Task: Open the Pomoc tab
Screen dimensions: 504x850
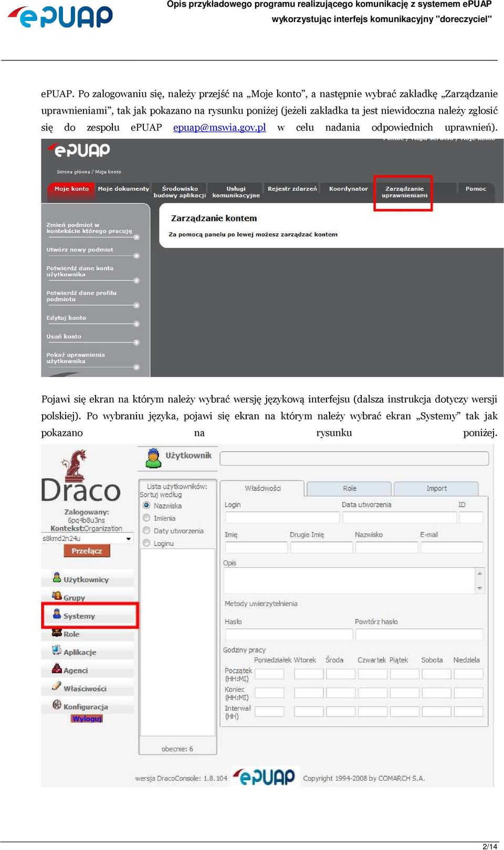Action: click(476, 189)
